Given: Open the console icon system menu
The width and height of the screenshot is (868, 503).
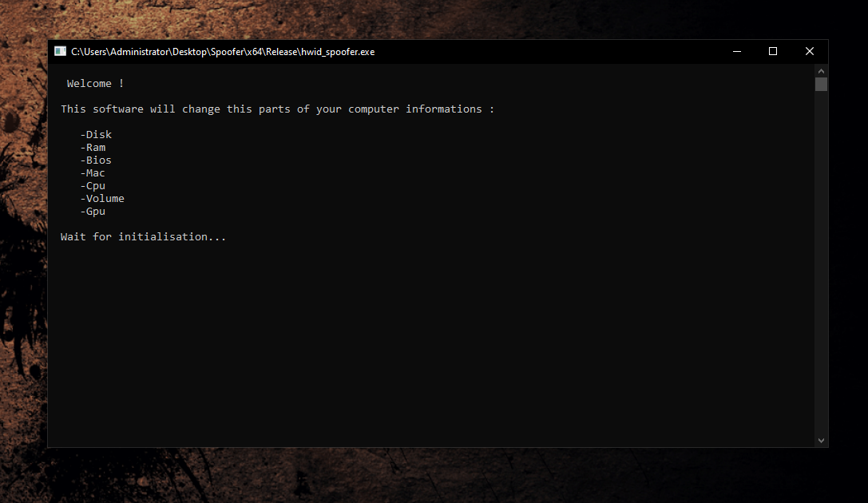Looking at the screenshot, I should click(61, 51).
